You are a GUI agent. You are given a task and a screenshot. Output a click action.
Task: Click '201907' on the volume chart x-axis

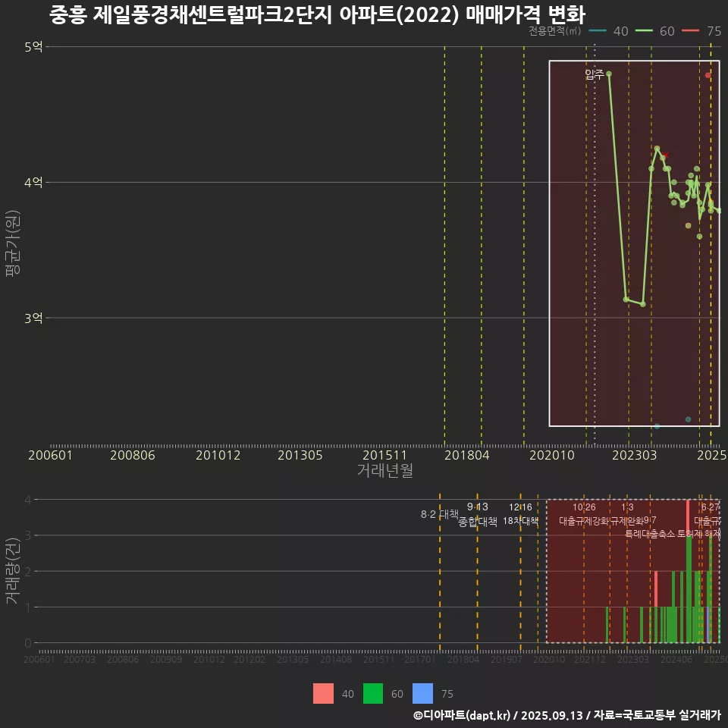pos(506,659)
